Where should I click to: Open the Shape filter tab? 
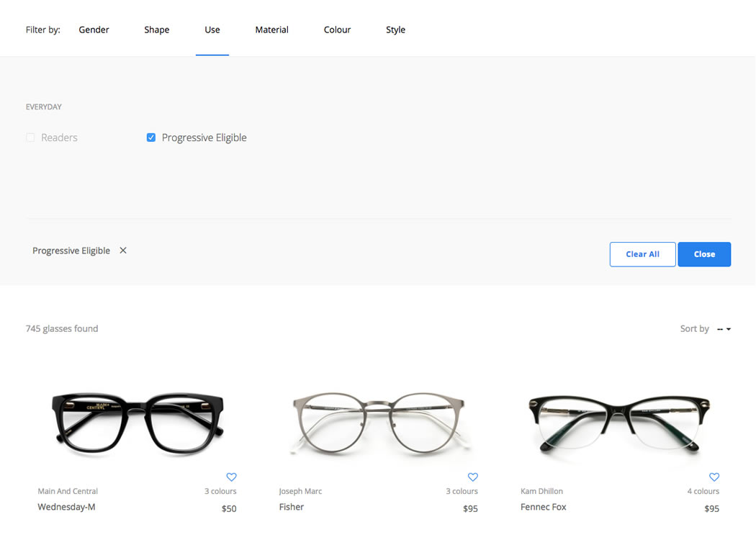(156, 30)
